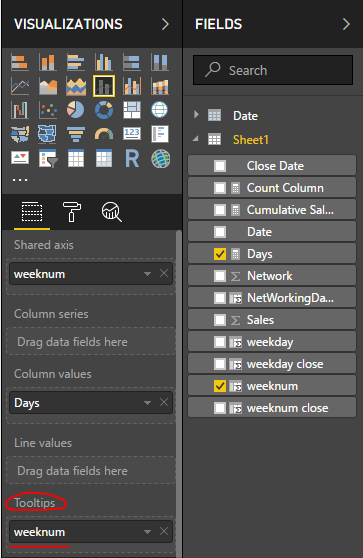Image resolution: width=363 pixels, height=558 pixels.
Task: Select the clustered column chart visual
Action: 104,62
